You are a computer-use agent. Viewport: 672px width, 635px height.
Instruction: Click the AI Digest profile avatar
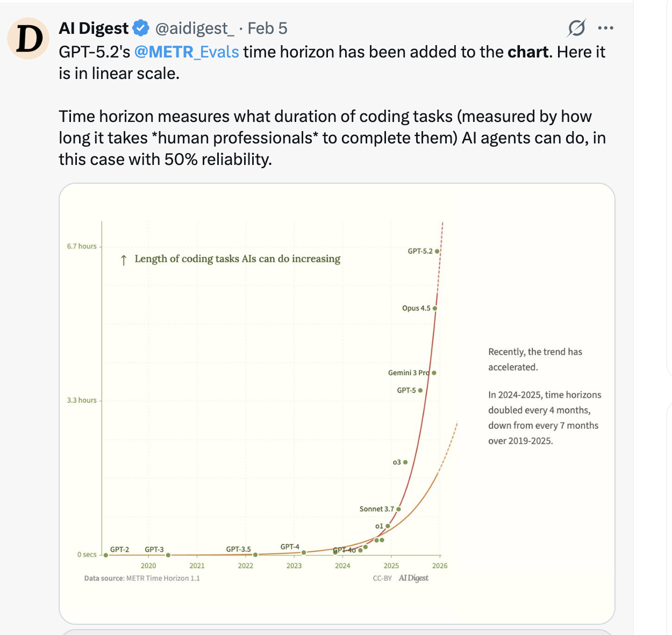[28, 39]
